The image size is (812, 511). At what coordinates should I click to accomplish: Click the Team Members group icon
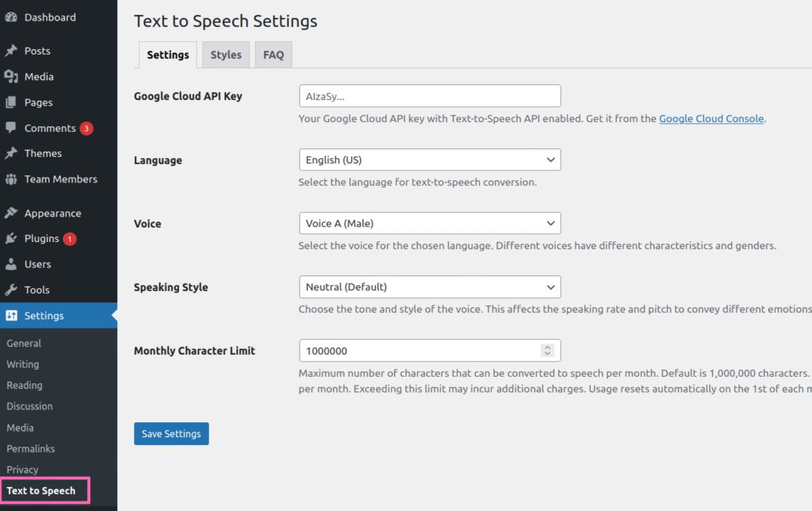coord(11,179)
